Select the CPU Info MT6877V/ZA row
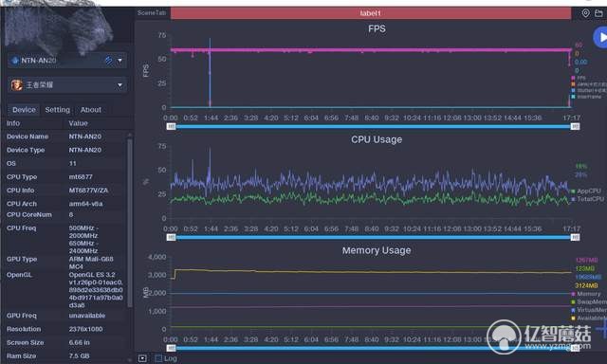Viewport: 607px width, 364px height. pos(65,191)
